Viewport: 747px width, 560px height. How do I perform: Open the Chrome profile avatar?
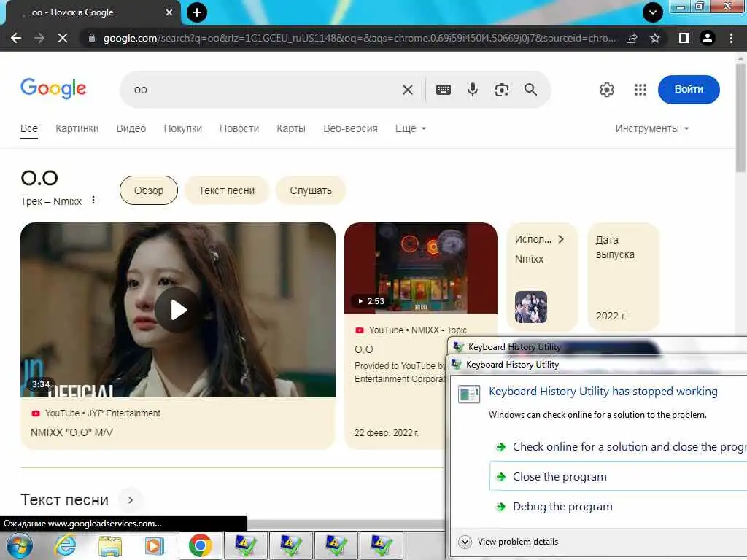pos(708,38)
